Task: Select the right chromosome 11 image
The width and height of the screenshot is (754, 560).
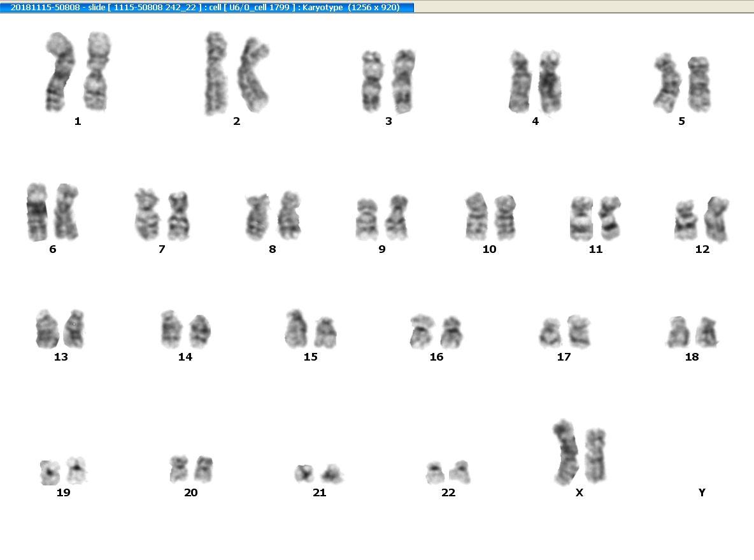Action: point(609,218)
